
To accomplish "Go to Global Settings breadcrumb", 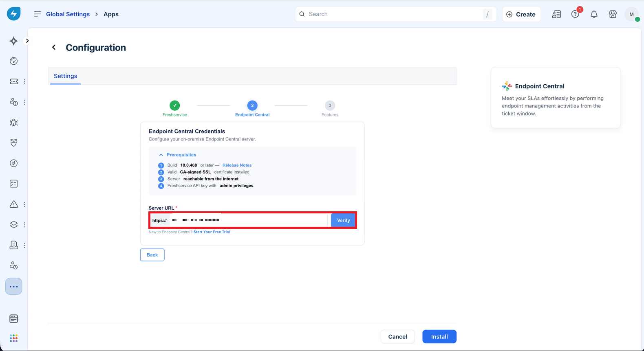I will pos(68,14).
